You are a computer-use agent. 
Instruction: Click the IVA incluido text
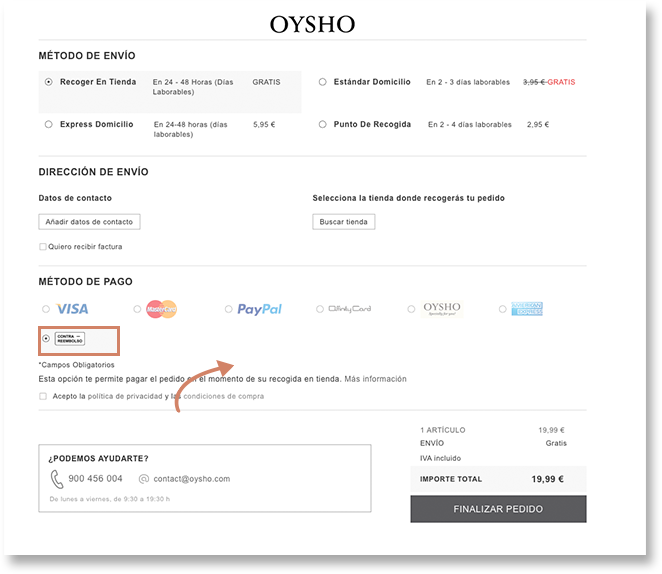[x=440, y=458]
